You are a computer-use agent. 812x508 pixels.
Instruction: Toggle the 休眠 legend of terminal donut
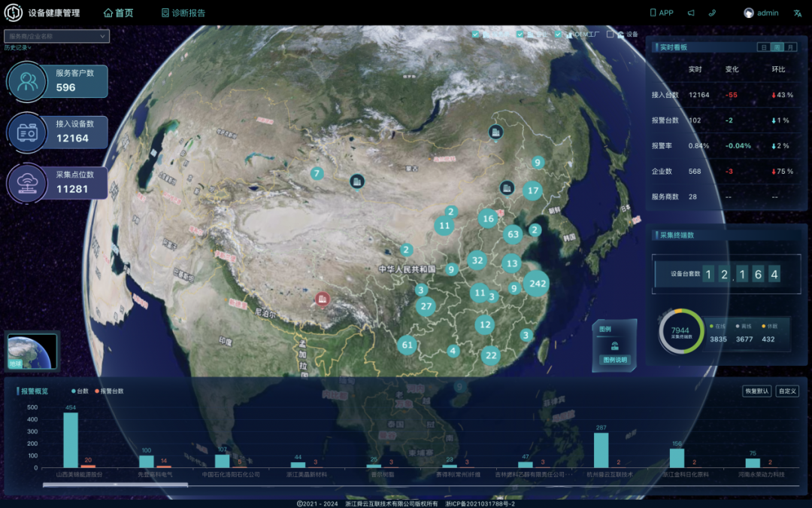tap(770, 326)
